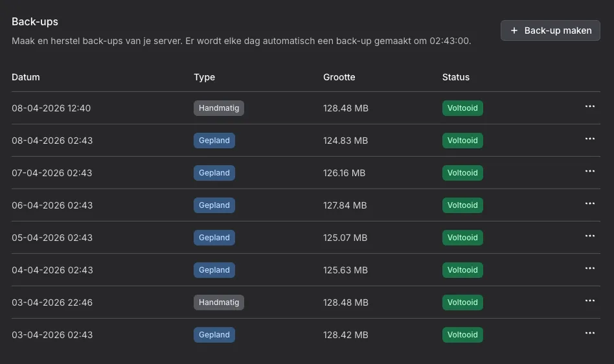Show actions for 05-04-2026 02:43 backup
Viewport: 614px width, 364px height.
coord(590,236)
